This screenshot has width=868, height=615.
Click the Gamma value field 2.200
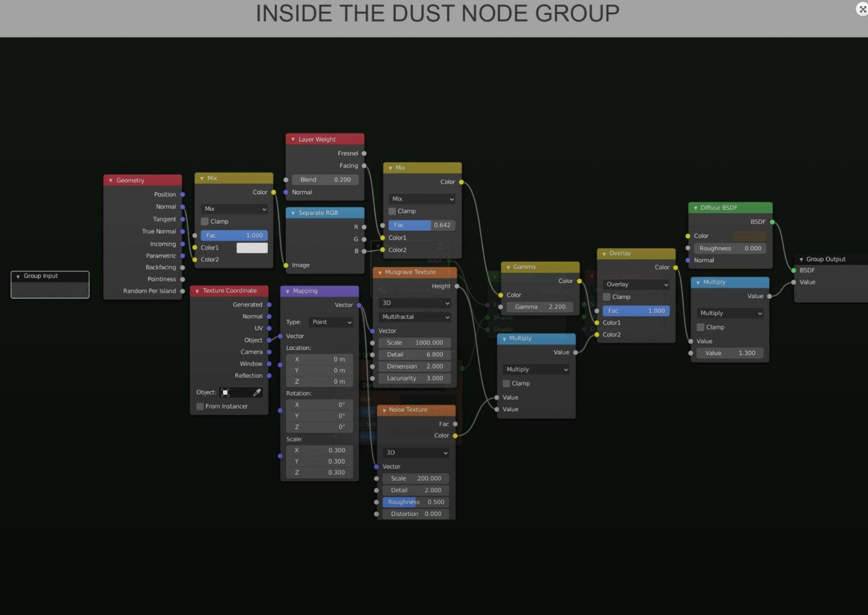(x=540, y=307)
